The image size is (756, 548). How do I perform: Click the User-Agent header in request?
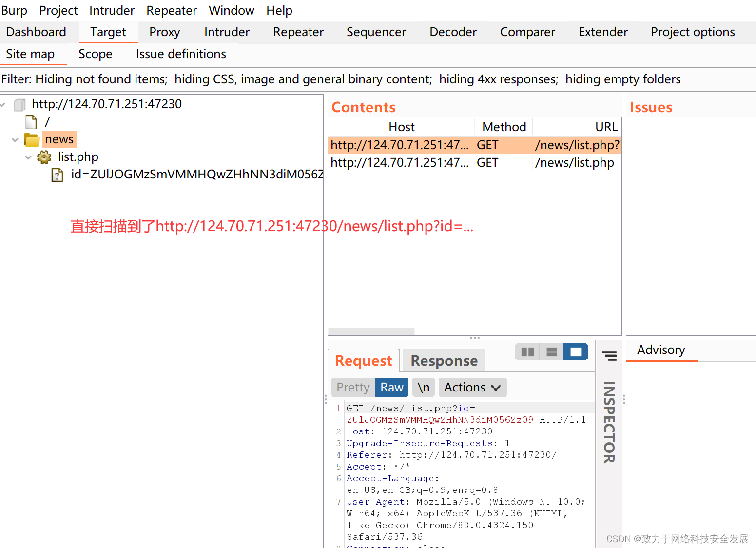coord(466,519)
